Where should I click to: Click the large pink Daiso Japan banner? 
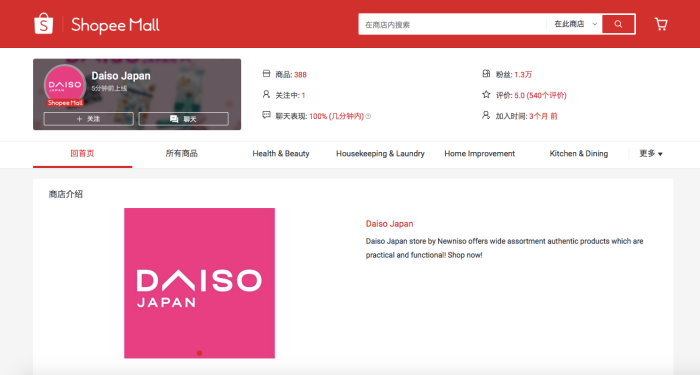point(200,283)
